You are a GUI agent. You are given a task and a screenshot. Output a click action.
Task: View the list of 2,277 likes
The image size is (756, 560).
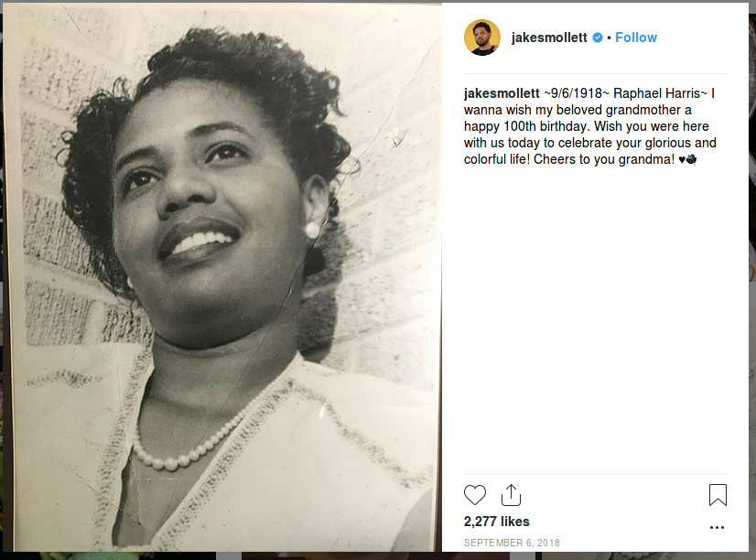coord(497,522)
